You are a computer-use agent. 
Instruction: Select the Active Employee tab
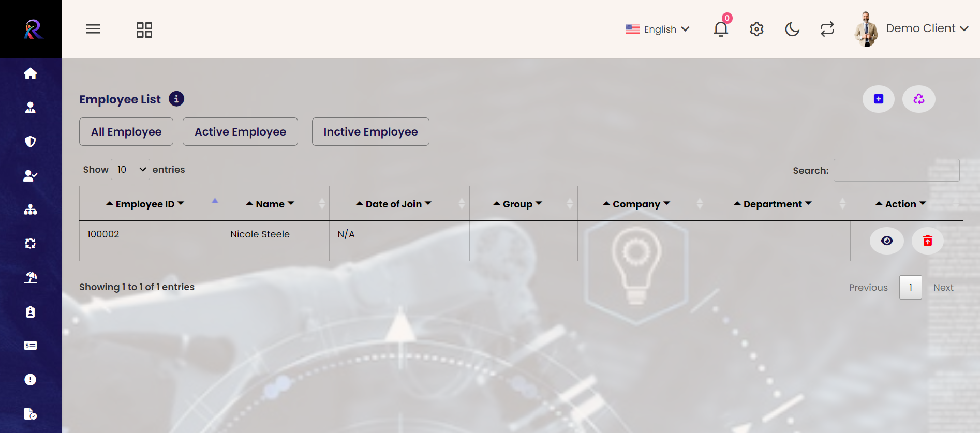(x=240, y=132)
